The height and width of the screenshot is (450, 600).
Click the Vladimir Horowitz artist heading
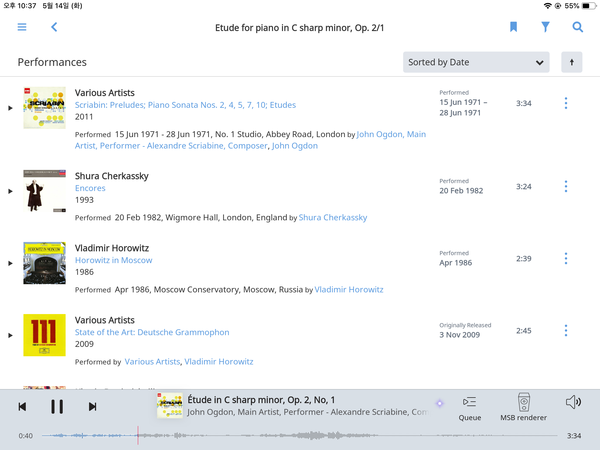[x=112, y=248]
